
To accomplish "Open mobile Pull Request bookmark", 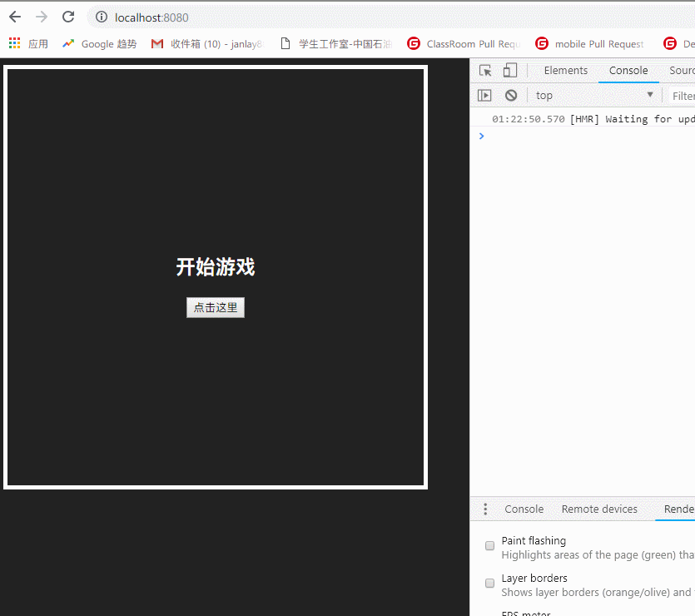I will pos(590,43).
